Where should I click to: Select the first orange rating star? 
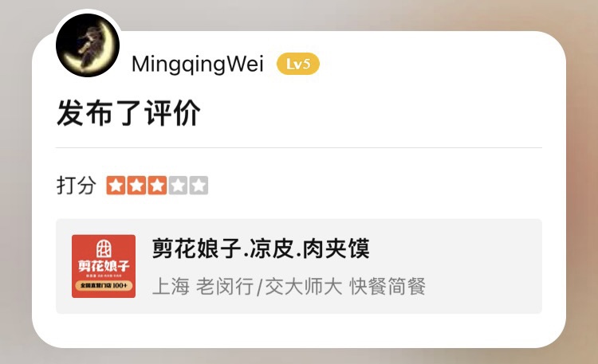116,186
